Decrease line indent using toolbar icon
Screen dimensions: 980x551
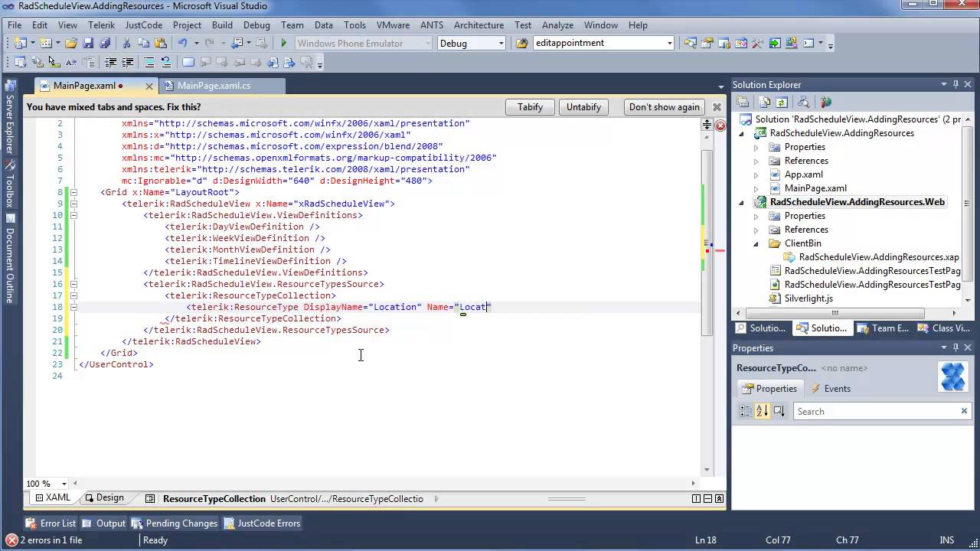tap(110, 62)
